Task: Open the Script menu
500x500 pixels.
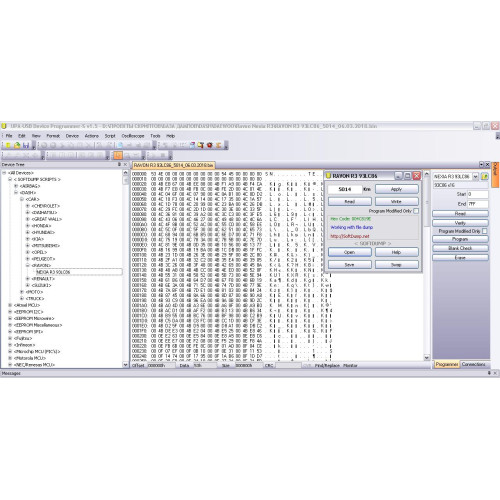Action: tap(110, 136)
